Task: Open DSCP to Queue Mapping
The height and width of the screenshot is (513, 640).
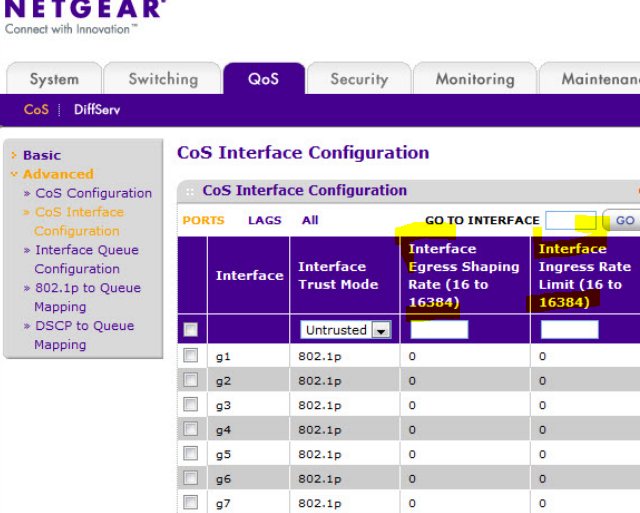Action: point(84,326)
